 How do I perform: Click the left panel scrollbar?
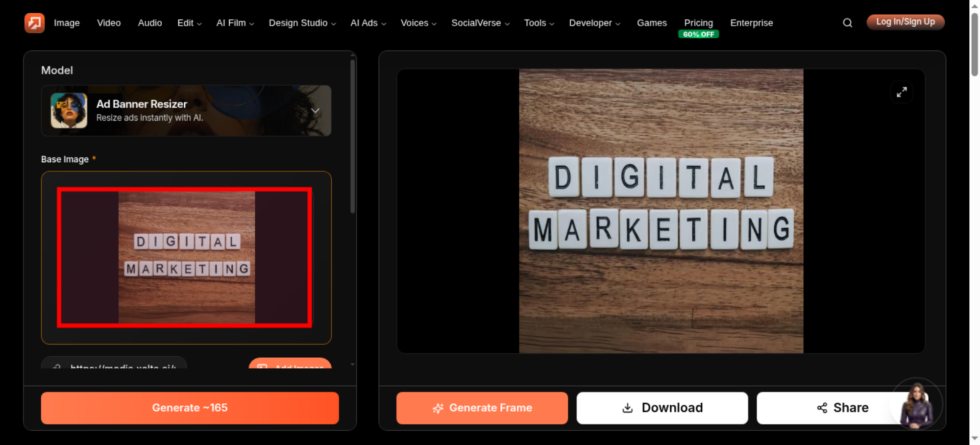click(352, 136)
